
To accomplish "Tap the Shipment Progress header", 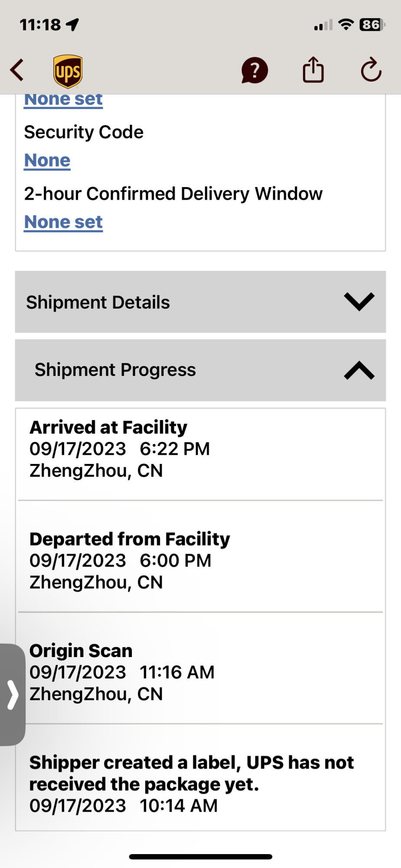I will [200, 370].
